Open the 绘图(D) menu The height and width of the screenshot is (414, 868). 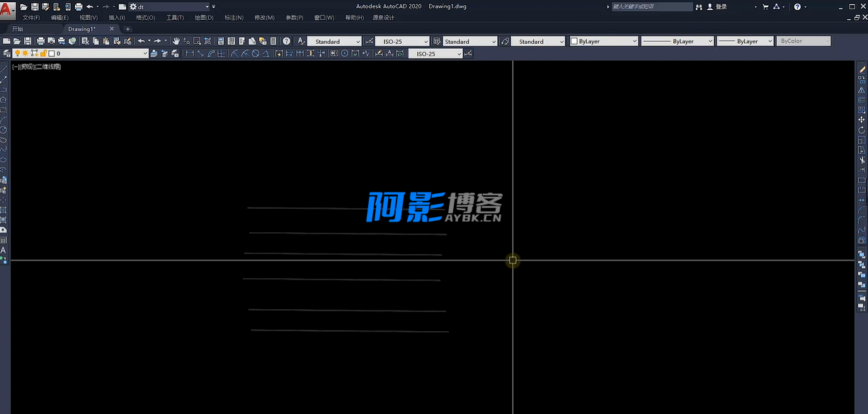coord(204,17)
